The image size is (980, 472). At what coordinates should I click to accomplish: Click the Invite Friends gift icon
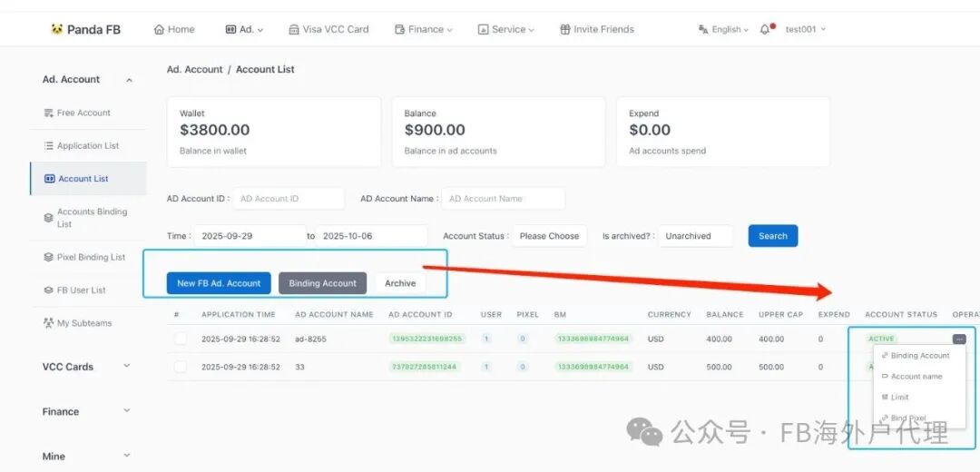[x=565, y=29]
